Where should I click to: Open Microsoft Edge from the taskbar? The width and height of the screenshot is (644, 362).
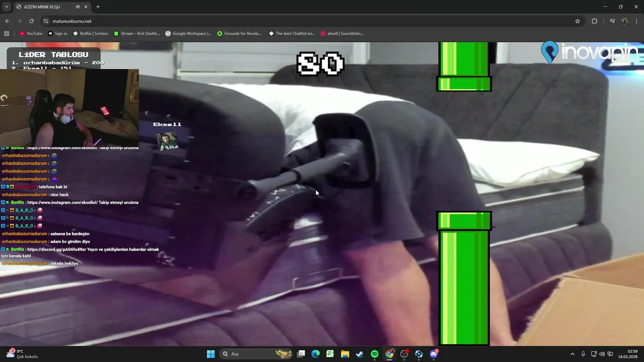click(x=315, y=354)
